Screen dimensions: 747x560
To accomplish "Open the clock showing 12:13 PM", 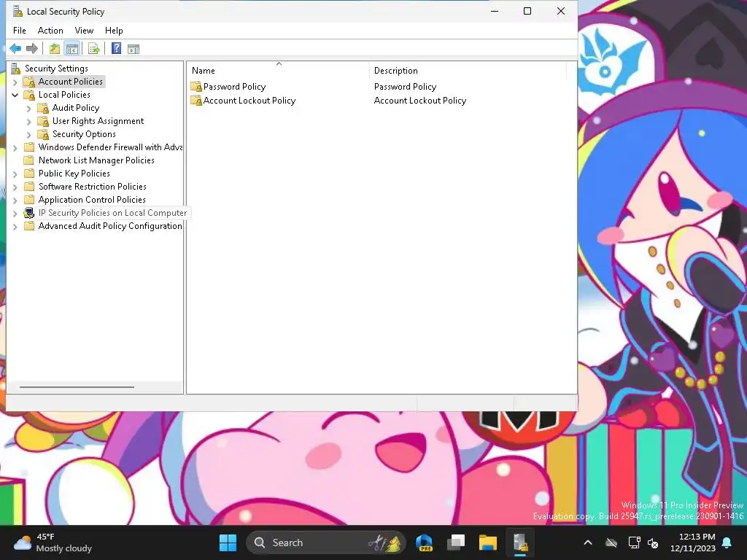I will (692, 542).
